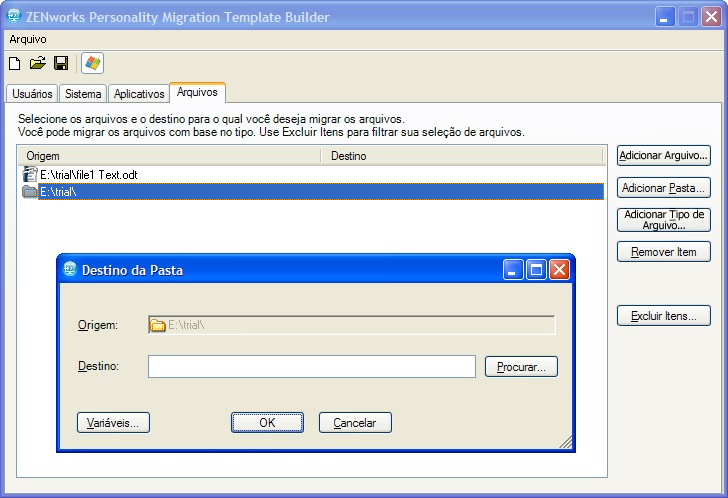This screenshot has height=498, width=728.
Task: Click document icon beside file1 Text.odt
Action: [x=30, y=175]
